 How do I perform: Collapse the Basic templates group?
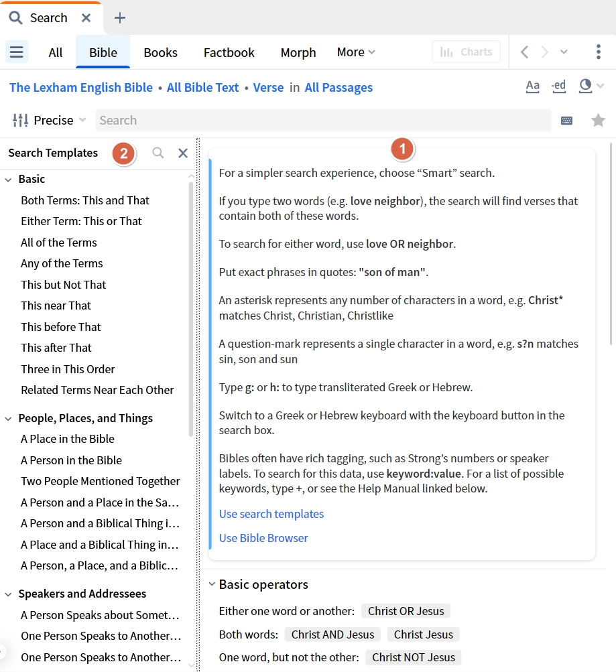pyautogui.click(x=8, y=180)
